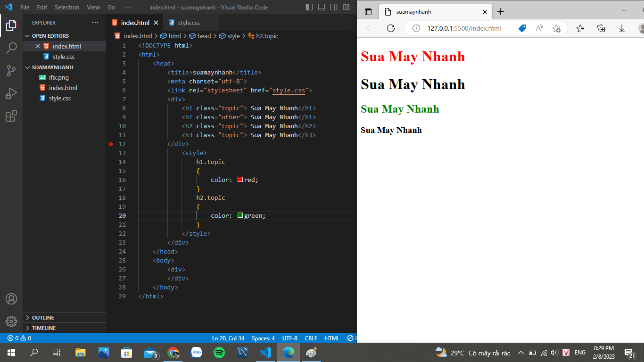The image size is (644, 362).
Task: Close the suamaynhanh browser tab
Action: [x=485, y=12]
